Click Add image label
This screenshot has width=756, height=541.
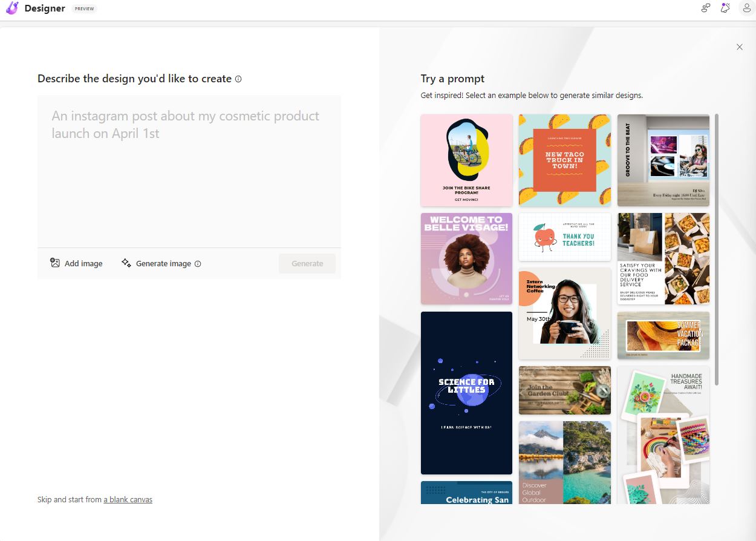[83, 264]
